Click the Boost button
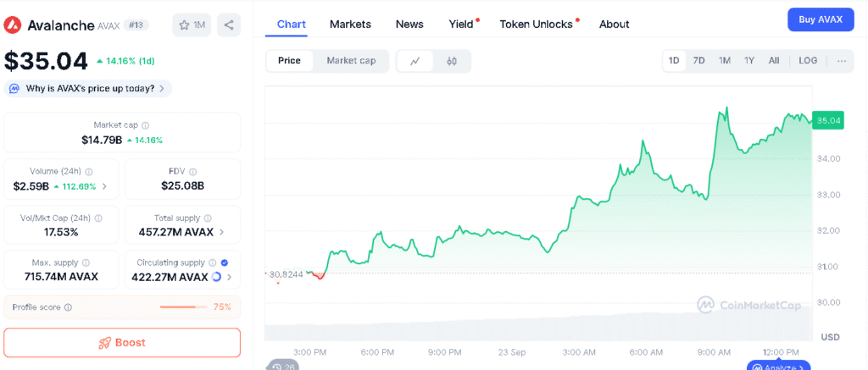 tap(122, 343)
